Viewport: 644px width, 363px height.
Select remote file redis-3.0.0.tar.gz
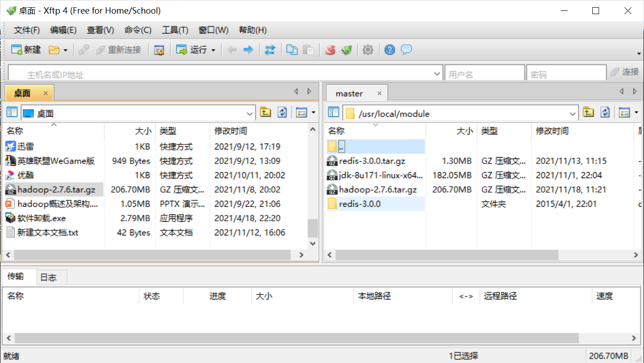(372, 161)
